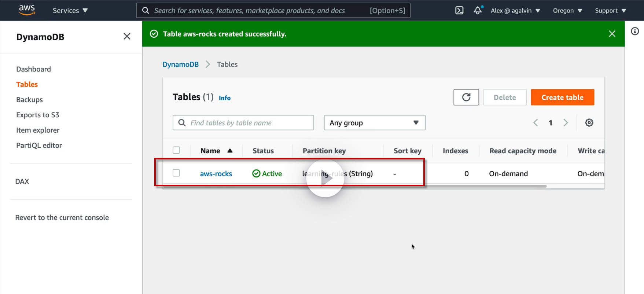Screen dimensions: 644x294
Task: Dismiss the success notification banner
Action: tap(612, 34)
